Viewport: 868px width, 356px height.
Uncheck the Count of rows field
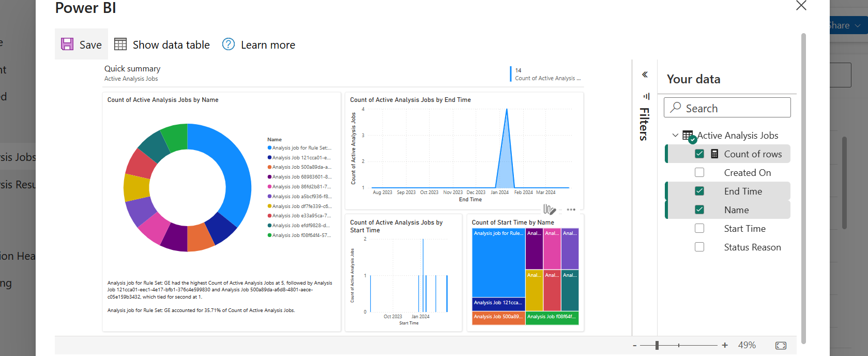(x=699, y=154)
